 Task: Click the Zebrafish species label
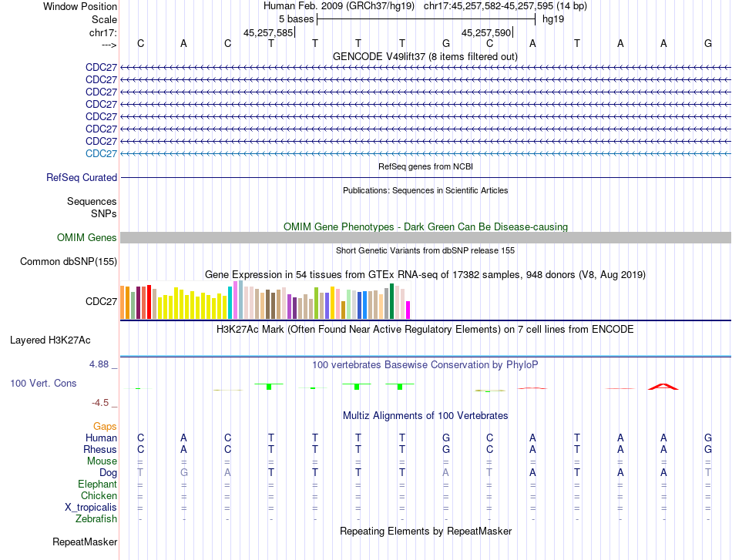click(96, 519)
